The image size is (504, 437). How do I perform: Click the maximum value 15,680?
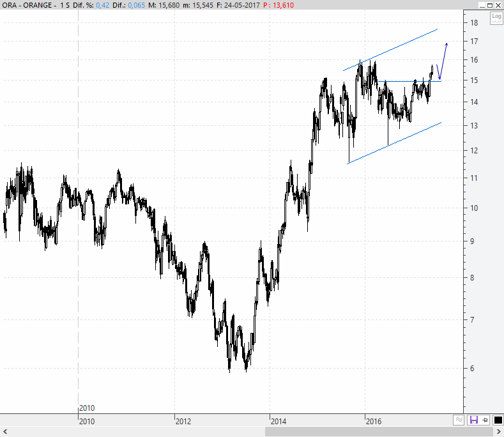tap(169, 5)
